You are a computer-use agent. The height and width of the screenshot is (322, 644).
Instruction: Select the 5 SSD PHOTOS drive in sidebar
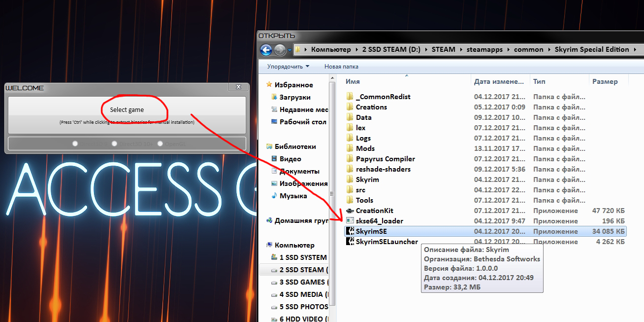click(x=304, y=307)
